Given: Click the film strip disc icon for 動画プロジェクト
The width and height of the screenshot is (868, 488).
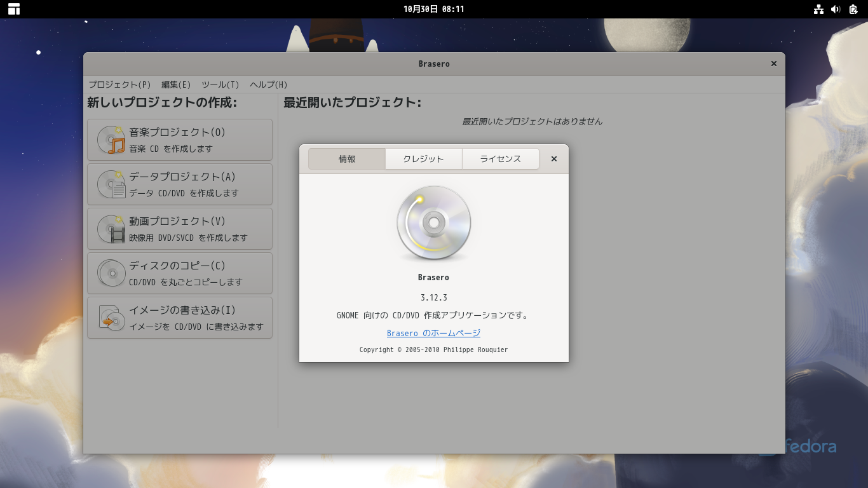Looking at the screenshot, I should point(111,229).
